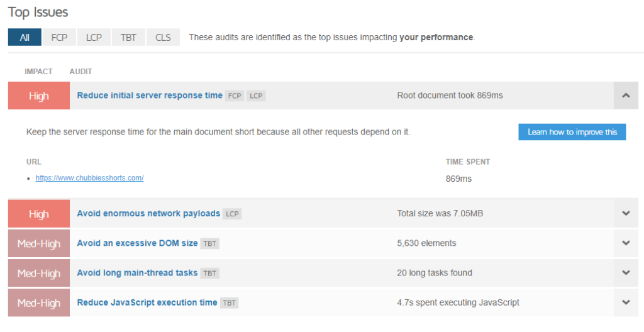644x332 pixels.
Task: Select the Avoid an excessive DOM size title
Action: coord(137,243)
